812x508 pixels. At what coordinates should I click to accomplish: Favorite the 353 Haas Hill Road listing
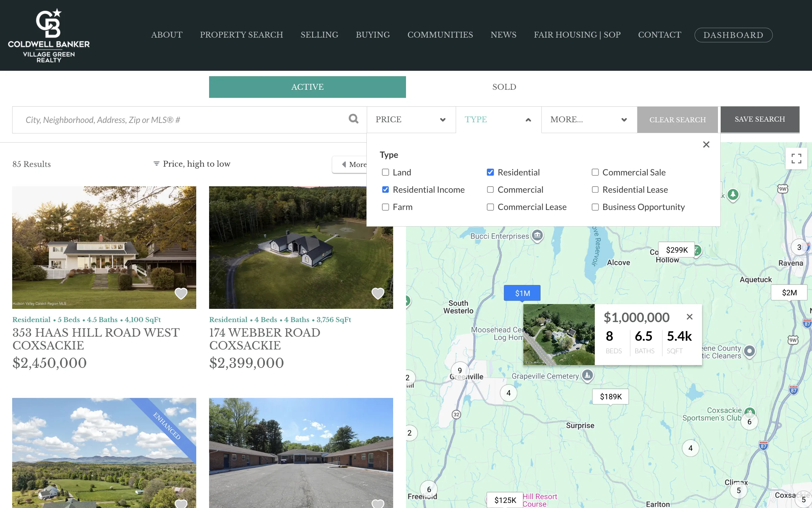point(181,293)
